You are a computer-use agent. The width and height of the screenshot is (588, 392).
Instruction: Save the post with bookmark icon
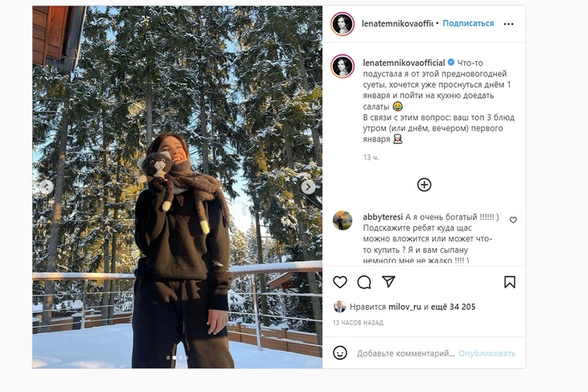[509, 282]
